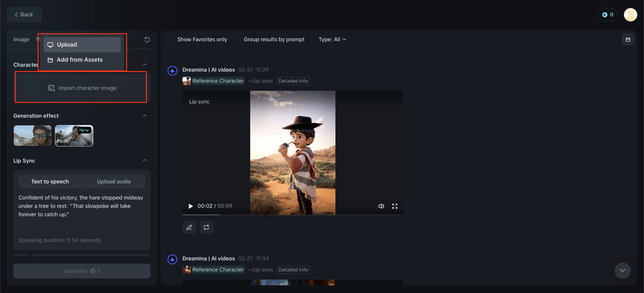This screenshot has width=644, height=293.
Task: Click the Dreamina | AI videos title at 11:34
Action: point(209,258)
